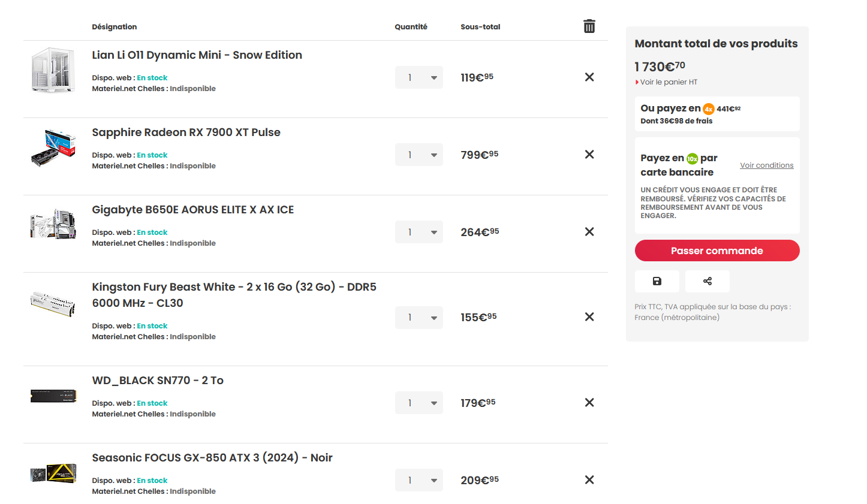Click the trash icon to empty cart
Viewport: 867px width, 504px height.
pos(589,26)
